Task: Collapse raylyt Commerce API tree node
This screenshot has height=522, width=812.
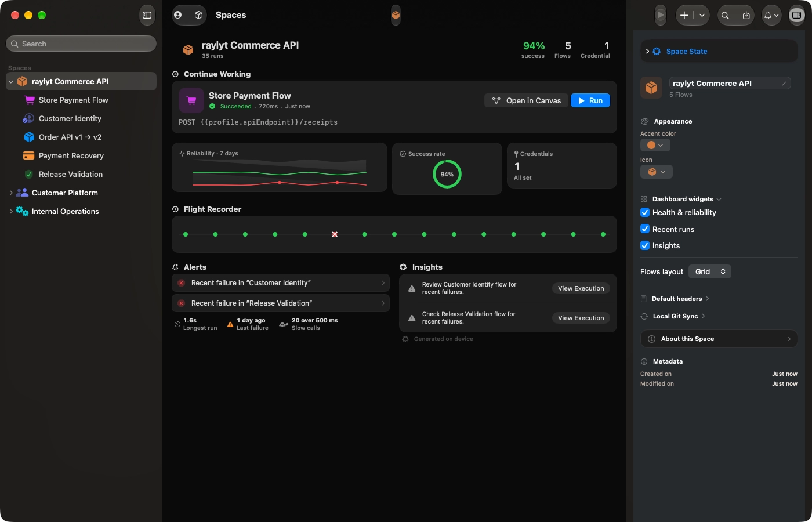Action: tap(10, 82)
